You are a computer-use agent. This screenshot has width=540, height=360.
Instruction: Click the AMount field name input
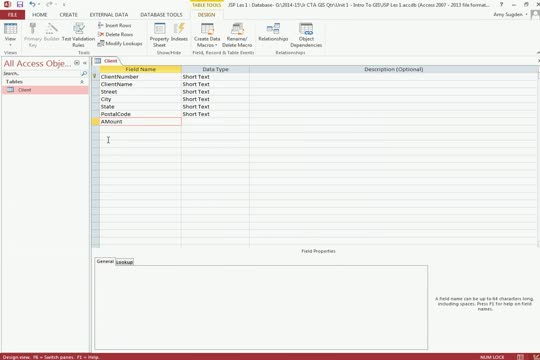[141, 122]
